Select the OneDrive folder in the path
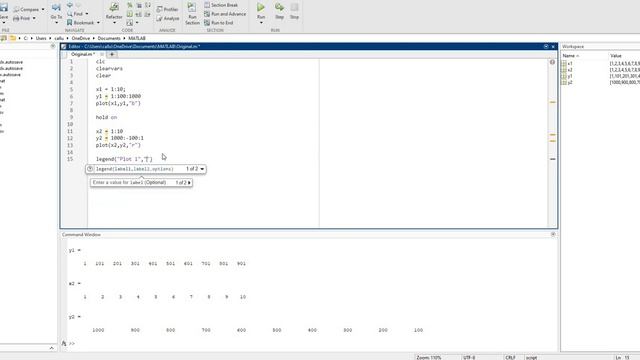Viewport: 640px width, 360px height. (81, 38)
